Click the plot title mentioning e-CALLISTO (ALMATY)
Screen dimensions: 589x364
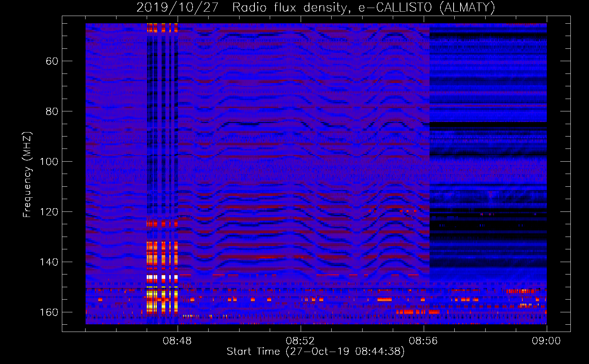[x=316, y=7]
